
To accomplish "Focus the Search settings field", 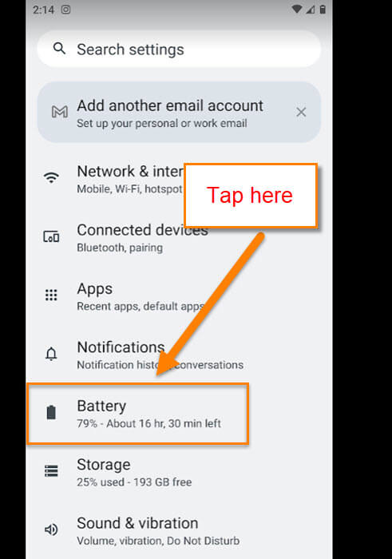I will click(x=179, y=50).
